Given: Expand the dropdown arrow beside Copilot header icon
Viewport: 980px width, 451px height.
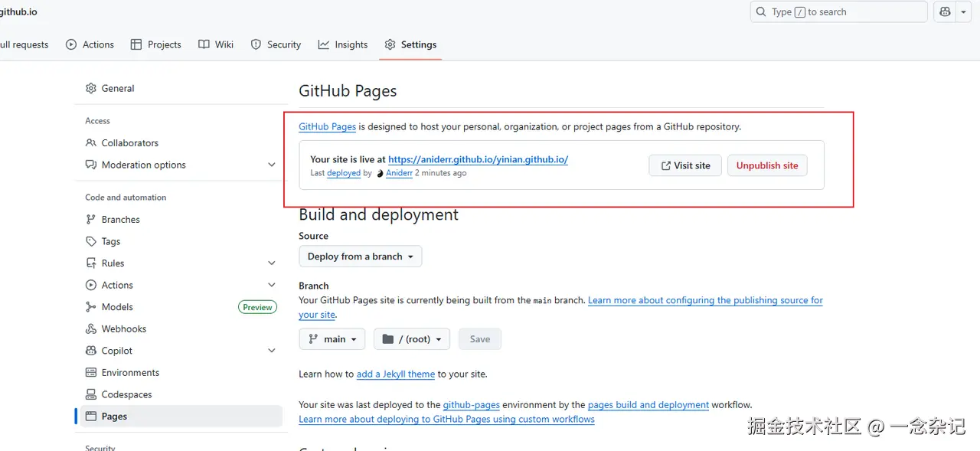Looking at the screenshot, I should point(963,11).
